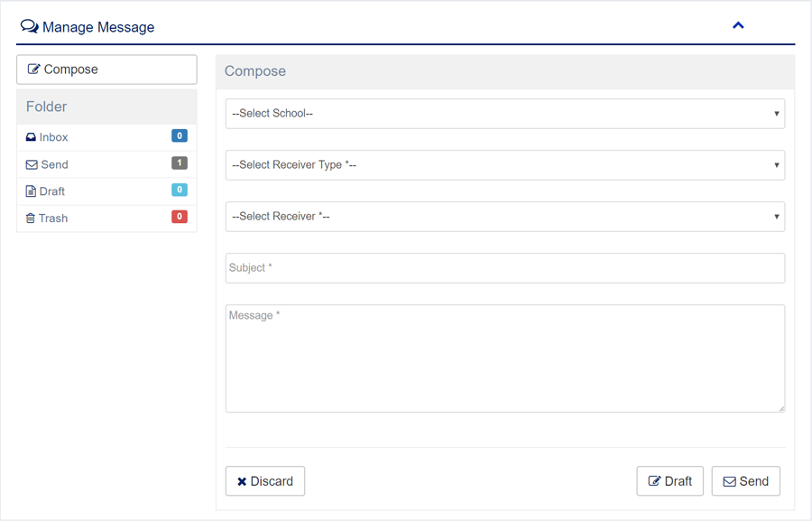Focus the Subject input field

(x=504, y=268)
